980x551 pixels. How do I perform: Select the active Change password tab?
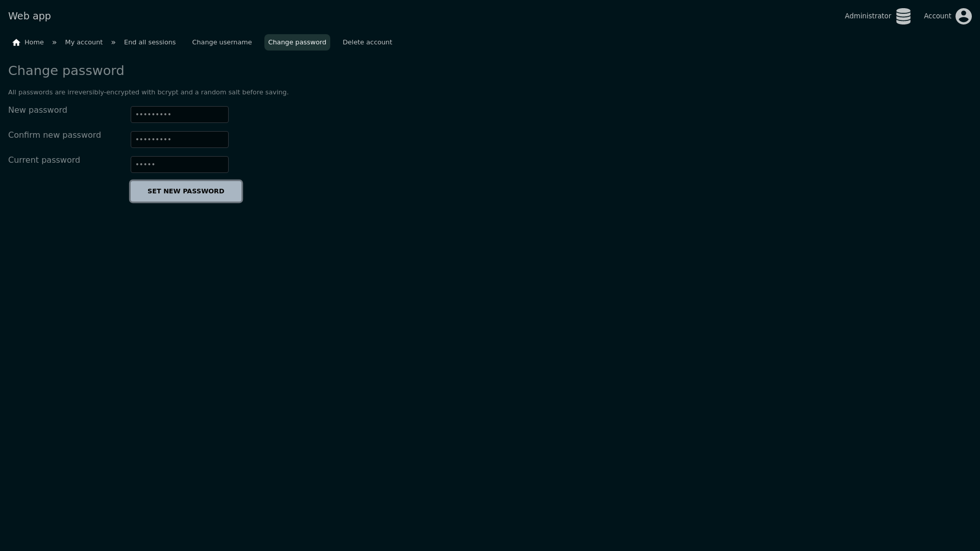tap(297, 42)
